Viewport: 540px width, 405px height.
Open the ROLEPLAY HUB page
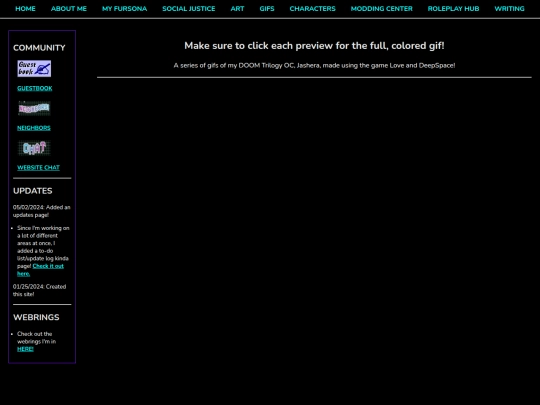click(453, 9)
